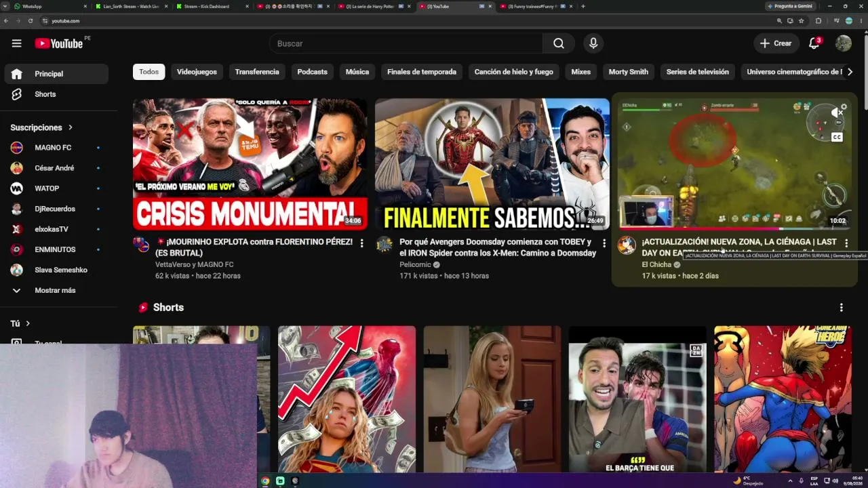Go back in browser history

[x=6, y=21]
